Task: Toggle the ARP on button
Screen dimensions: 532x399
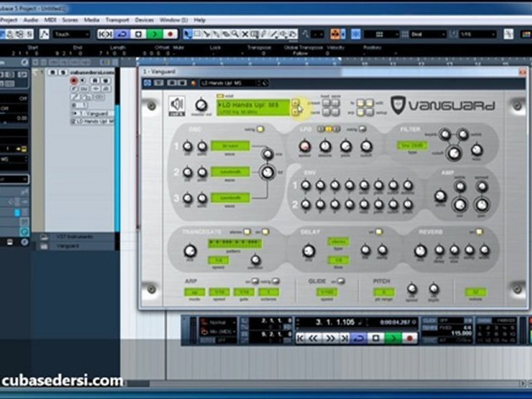Action: tap(255, 281)
